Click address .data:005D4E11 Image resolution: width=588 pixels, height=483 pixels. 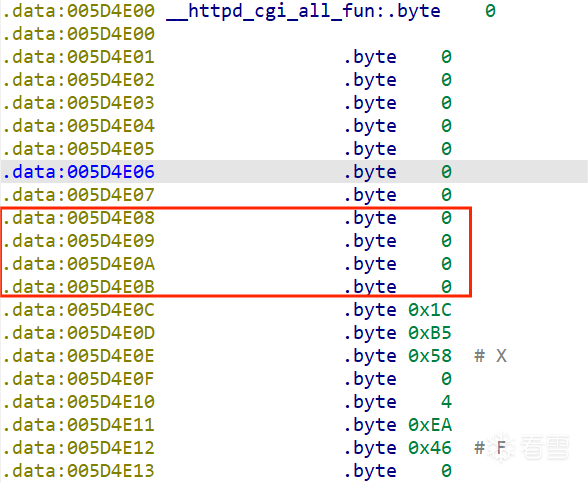click(x=79, y=425)
